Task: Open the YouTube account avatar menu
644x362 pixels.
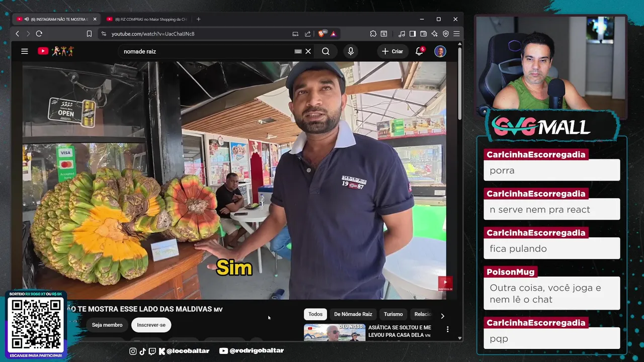Action: coord(440,51)
